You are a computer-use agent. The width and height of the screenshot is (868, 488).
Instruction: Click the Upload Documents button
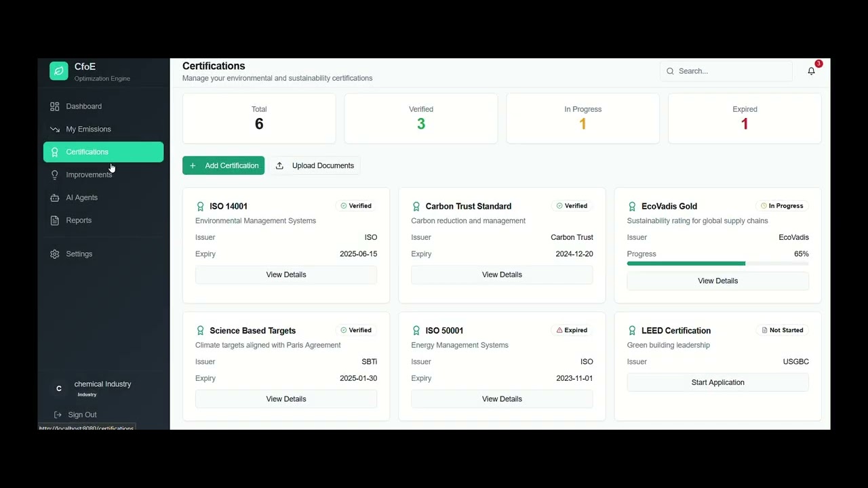(315, 165)
